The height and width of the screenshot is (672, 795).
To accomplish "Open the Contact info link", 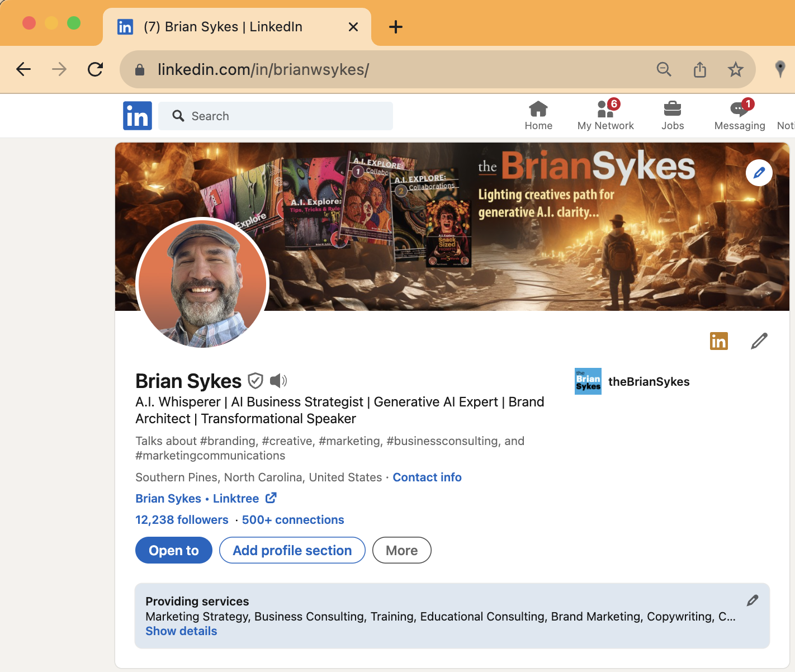I will click(427, 477).
